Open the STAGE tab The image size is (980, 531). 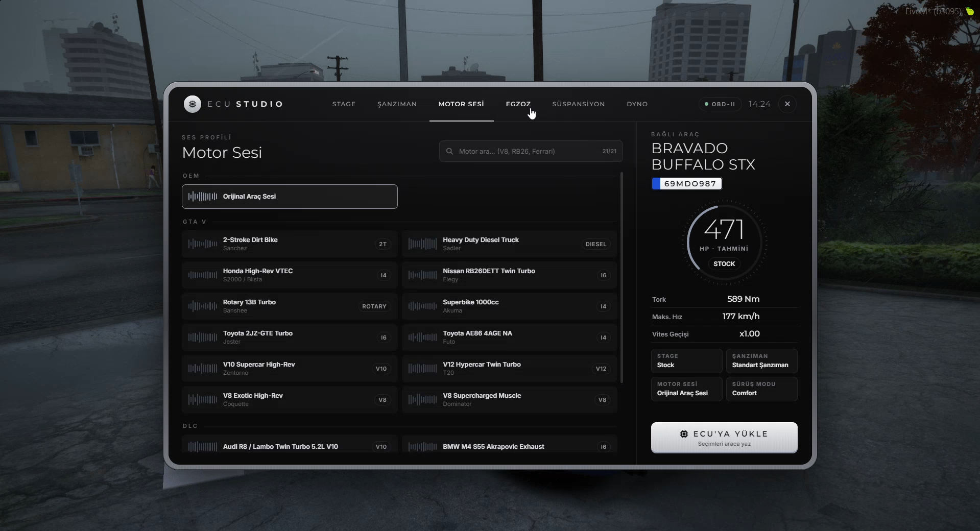(344, 104)
